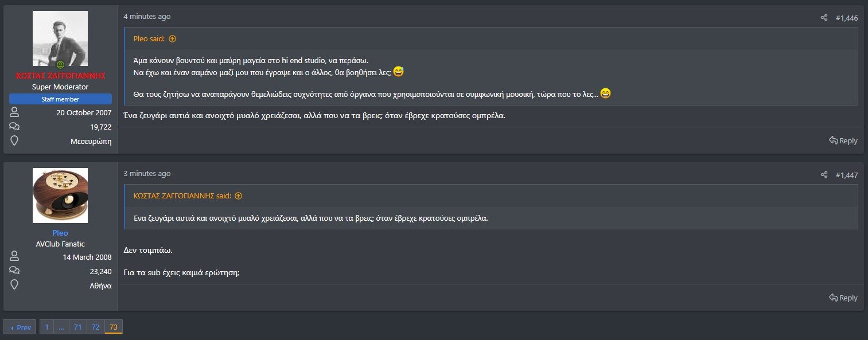Open ΚΩΣΤΑΣ ΖΑΓΓΟΓΙΑΝΝΗΣ profile link
Screen dimensions: 868x340
click(x=60, y=76)
